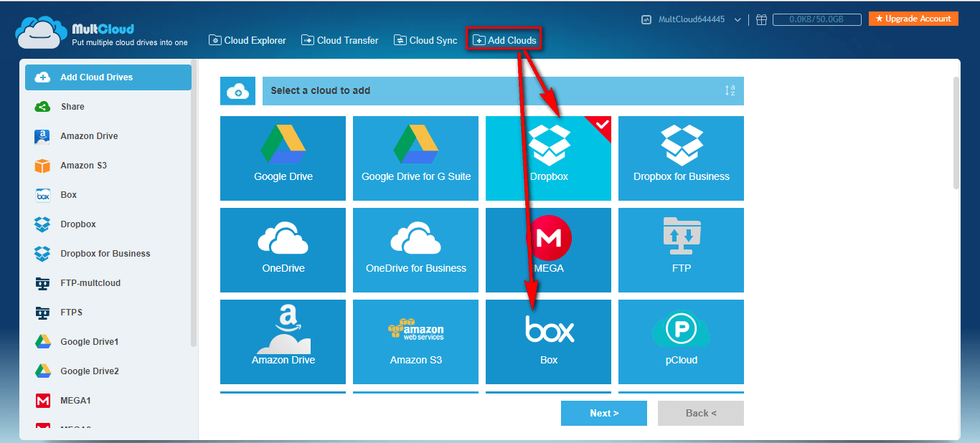The height and width of the screenshot is (443, 980).
Task: Click the main panel vertical scrollbar
Action: click(956, 133)
